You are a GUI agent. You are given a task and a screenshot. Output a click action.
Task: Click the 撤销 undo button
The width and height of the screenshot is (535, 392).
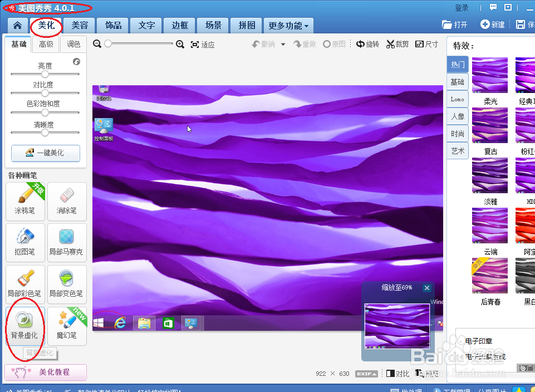click(263, 44)
